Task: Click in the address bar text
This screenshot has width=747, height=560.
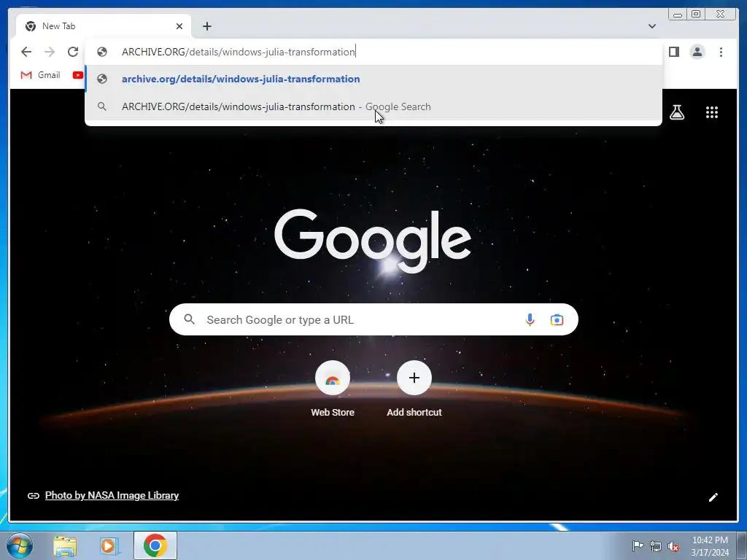Action: click(x=239, y=52)
